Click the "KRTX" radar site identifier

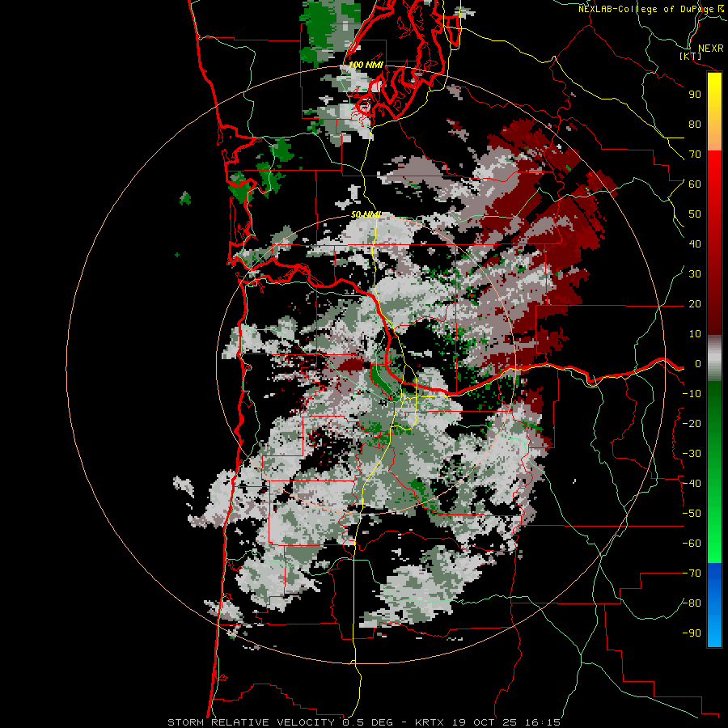(430, 722)
